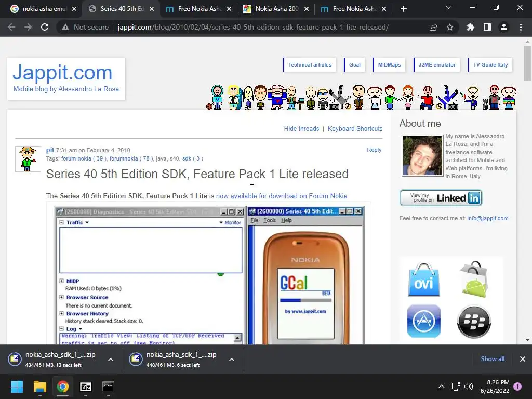Open Keyboard Shortcuts link
The image size is (532, 399).
pyautogui.click(x=355, y=129)
